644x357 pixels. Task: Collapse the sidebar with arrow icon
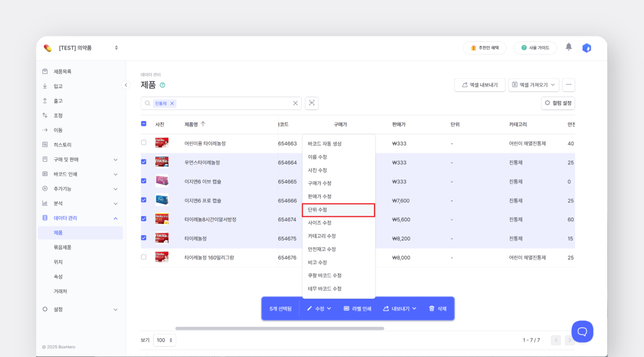(126, 85)
